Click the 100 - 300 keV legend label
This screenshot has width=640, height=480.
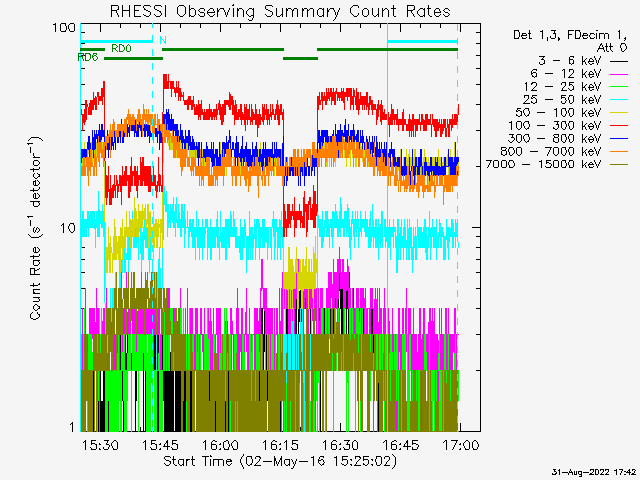point(555,126)
